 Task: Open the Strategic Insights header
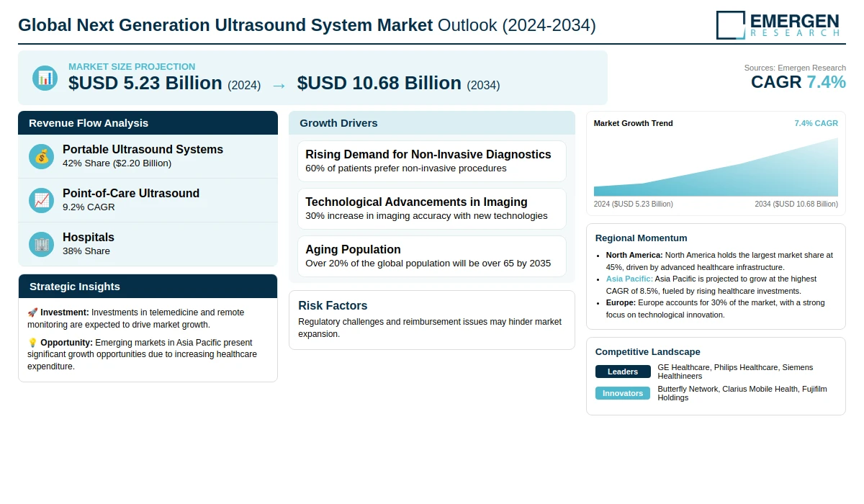pos(148,287)
